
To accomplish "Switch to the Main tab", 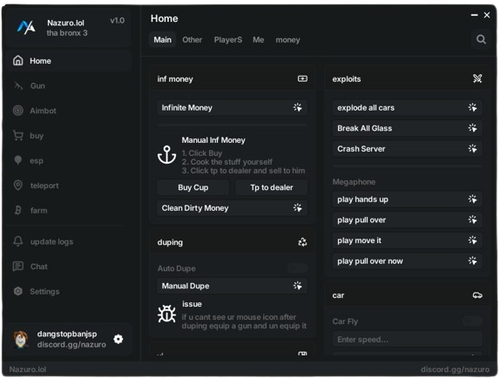I will click(x=162, y=40).
